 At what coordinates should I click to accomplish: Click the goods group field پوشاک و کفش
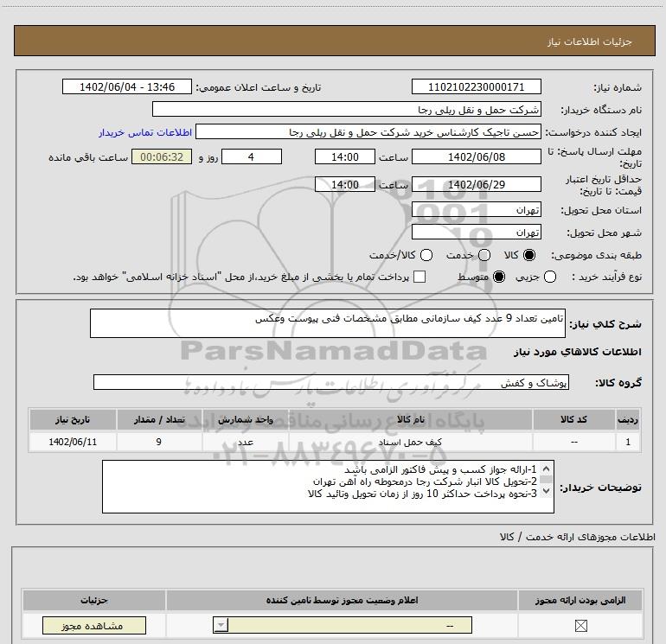click(x=331, y=382)
